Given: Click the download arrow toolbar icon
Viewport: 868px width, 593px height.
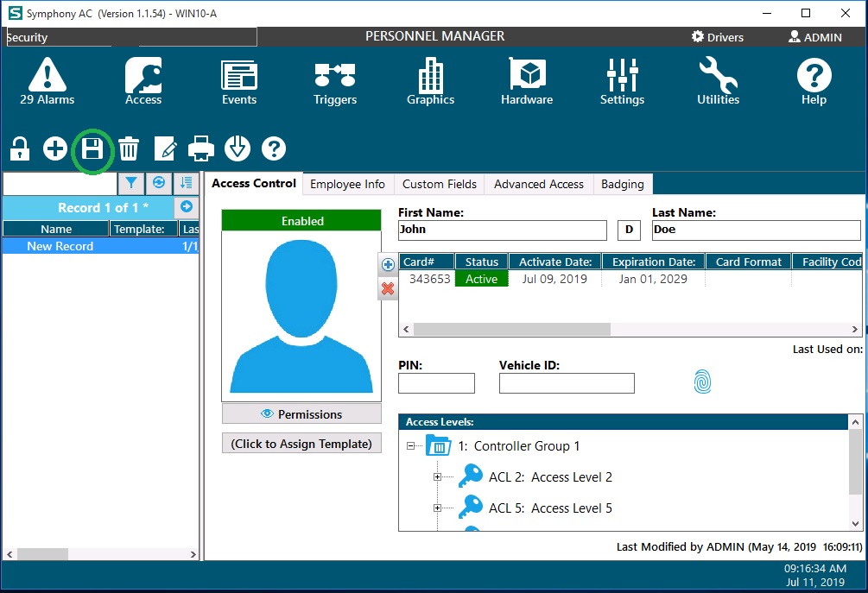Looking at the screenshot, I should pos(238,148).
